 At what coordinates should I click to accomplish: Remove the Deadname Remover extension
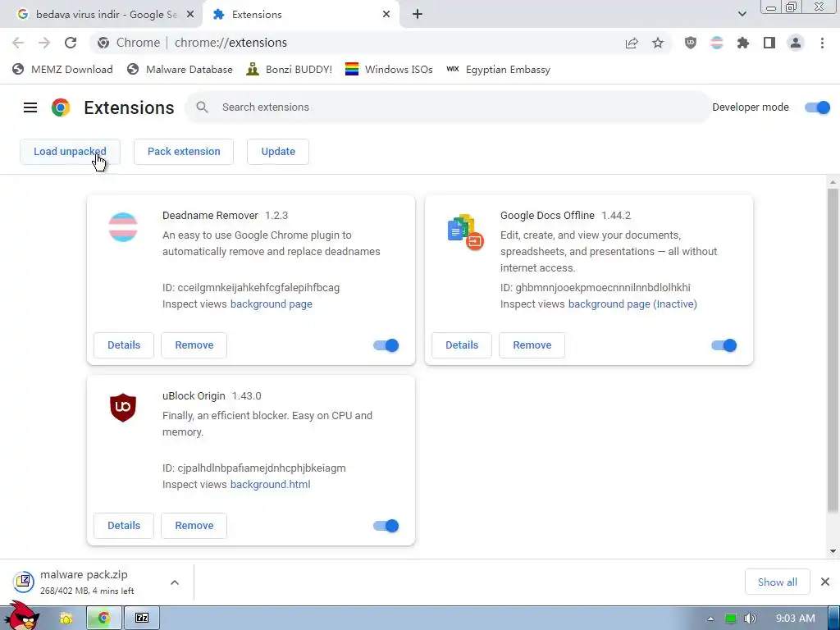click(194, 345)
